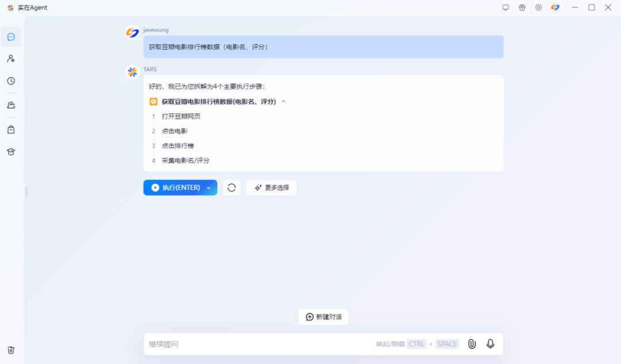
Task: Open the robot assistant panel in sidebar
Action: (x=10, y=105)
